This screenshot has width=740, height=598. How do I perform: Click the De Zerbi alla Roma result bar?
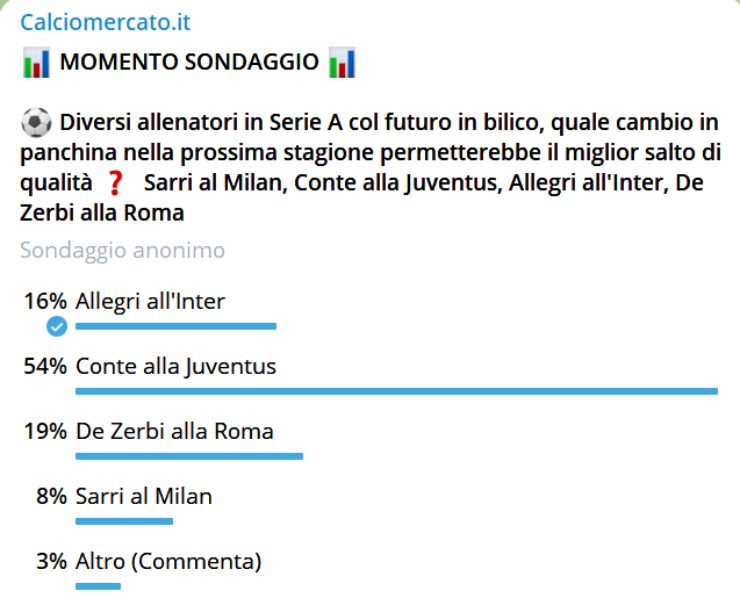[189, 456]
